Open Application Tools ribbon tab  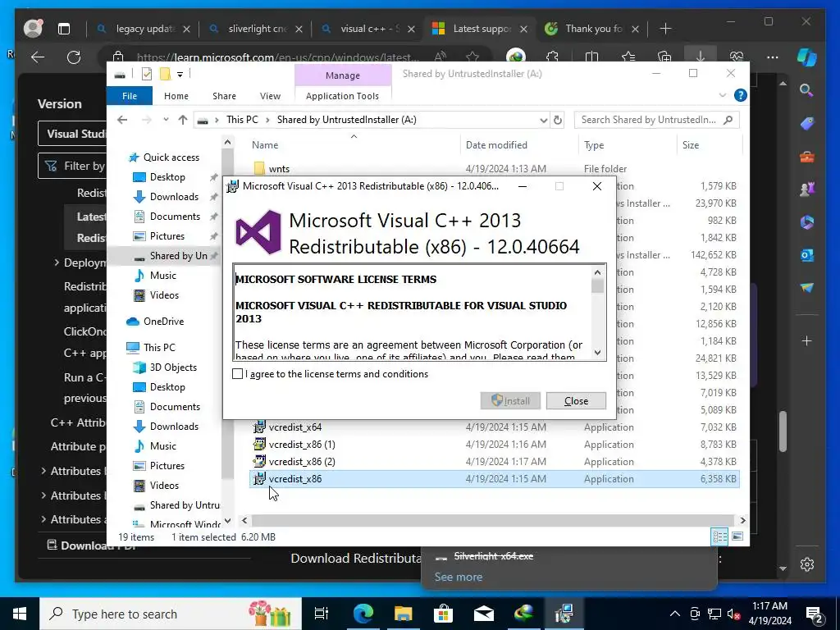coord(342,96)
